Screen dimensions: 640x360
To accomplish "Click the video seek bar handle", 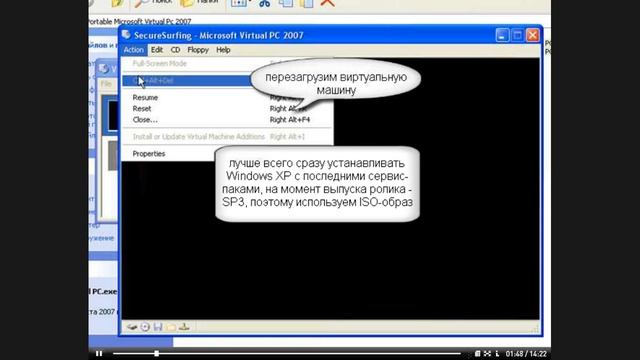I will pos(156,353).
